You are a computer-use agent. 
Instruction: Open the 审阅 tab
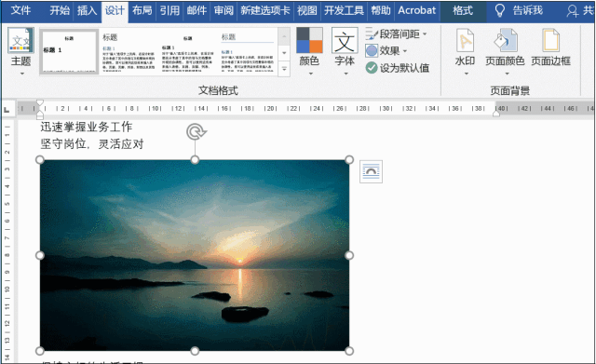click(x=223, y=10)
